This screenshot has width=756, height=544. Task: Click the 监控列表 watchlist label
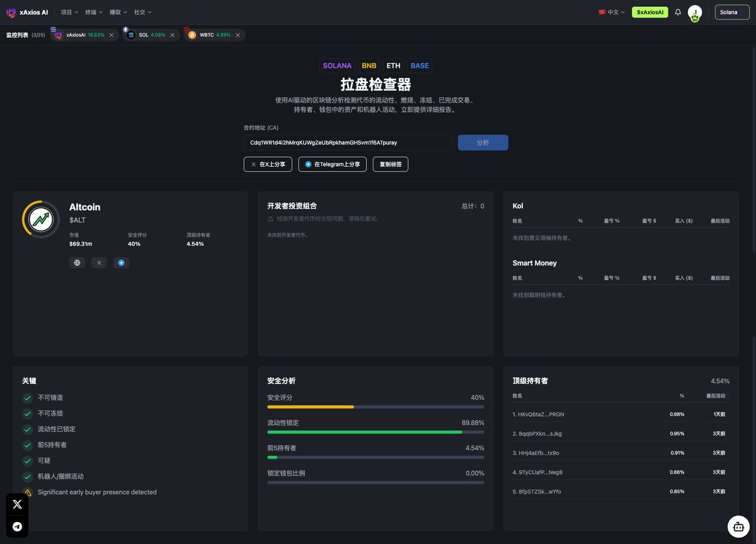tap(17, 35)
